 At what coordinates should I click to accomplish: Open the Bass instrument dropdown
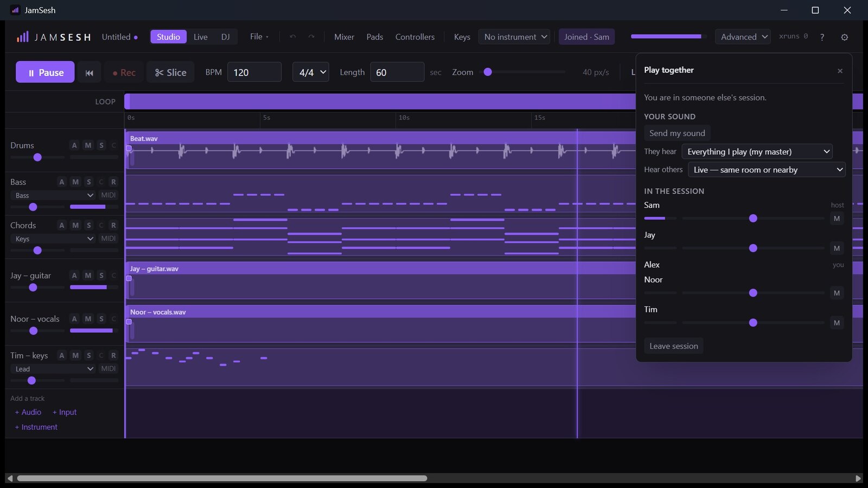pos(54,195)
